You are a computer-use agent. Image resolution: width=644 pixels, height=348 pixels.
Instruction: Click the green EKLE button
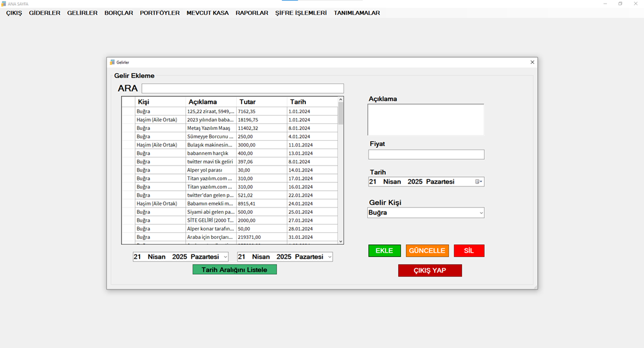click(384, 251)
